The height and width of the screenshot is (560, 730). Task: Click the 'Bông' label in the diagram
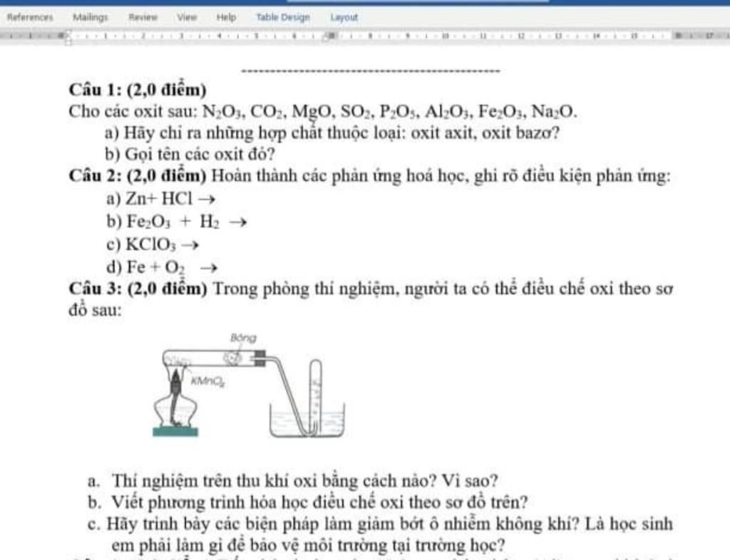[x=243, y=338]
